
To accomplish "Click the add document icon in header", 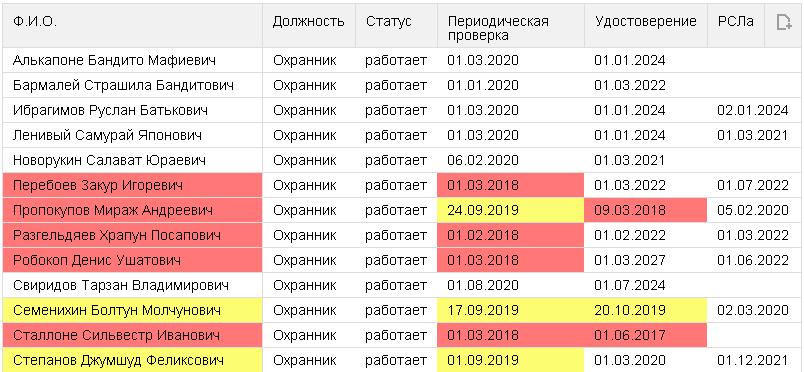I will (783, 23).
